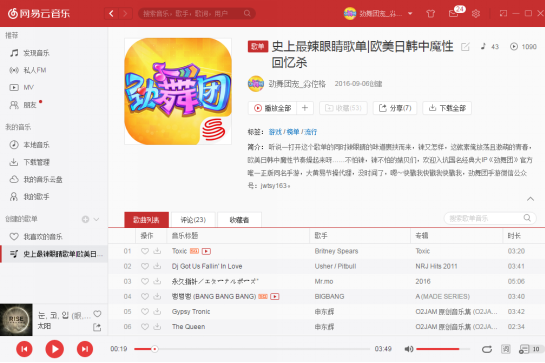Toggle lyrics display icon
The image size is (545, 363).
click(505, 349)
